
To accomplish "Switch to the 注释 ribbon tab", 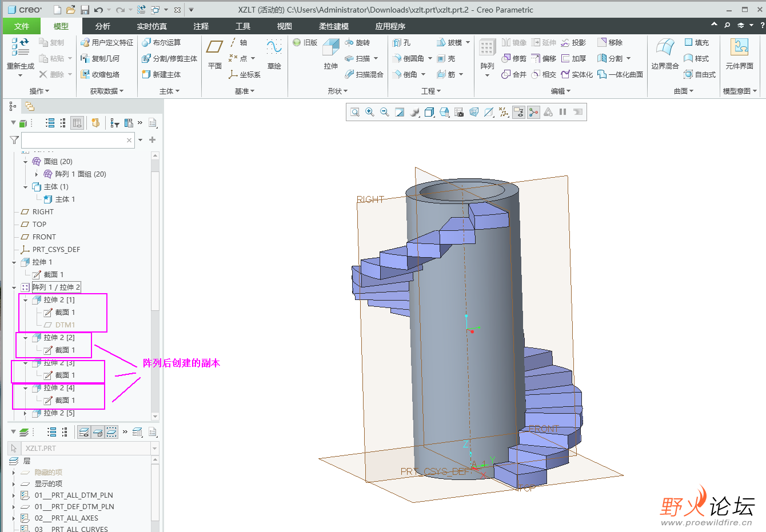I will (201, 26).
